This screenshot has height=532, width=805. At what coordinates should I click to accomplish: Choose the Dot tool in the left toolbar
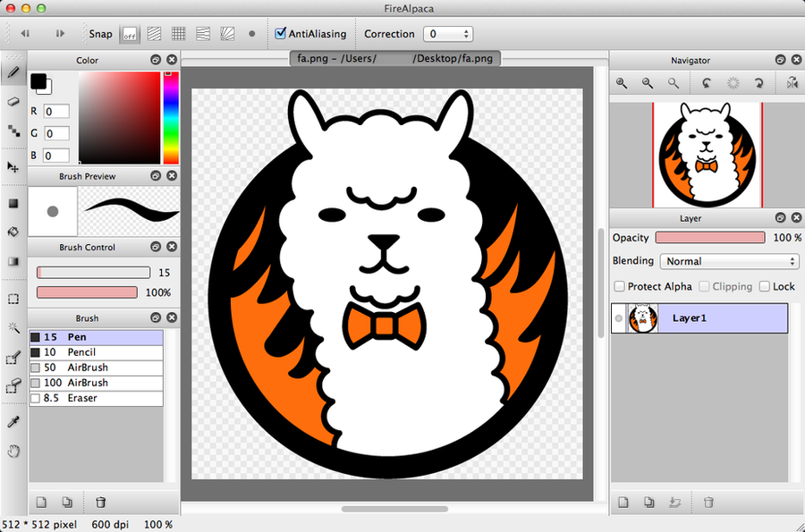(13, 131)
